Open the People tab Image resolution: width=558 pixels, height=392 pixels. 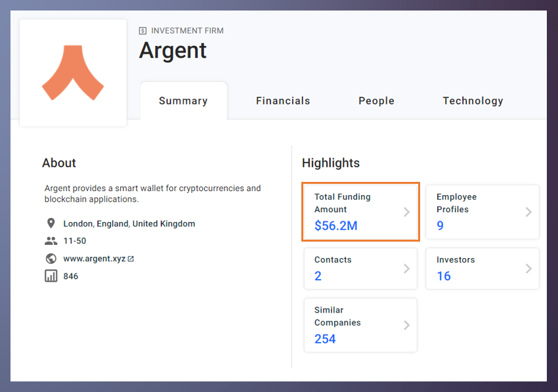tap(377, 100)
